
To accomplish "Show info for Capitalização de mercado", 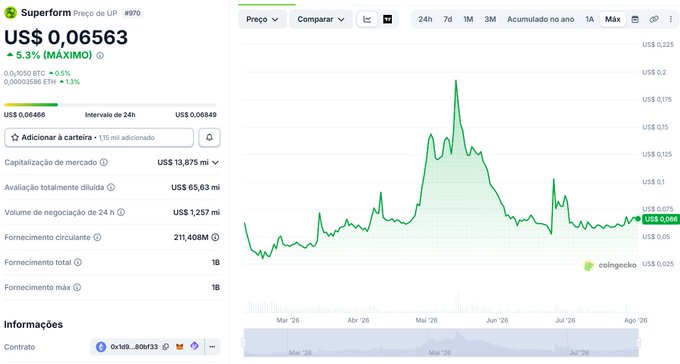I will (104, 162).
